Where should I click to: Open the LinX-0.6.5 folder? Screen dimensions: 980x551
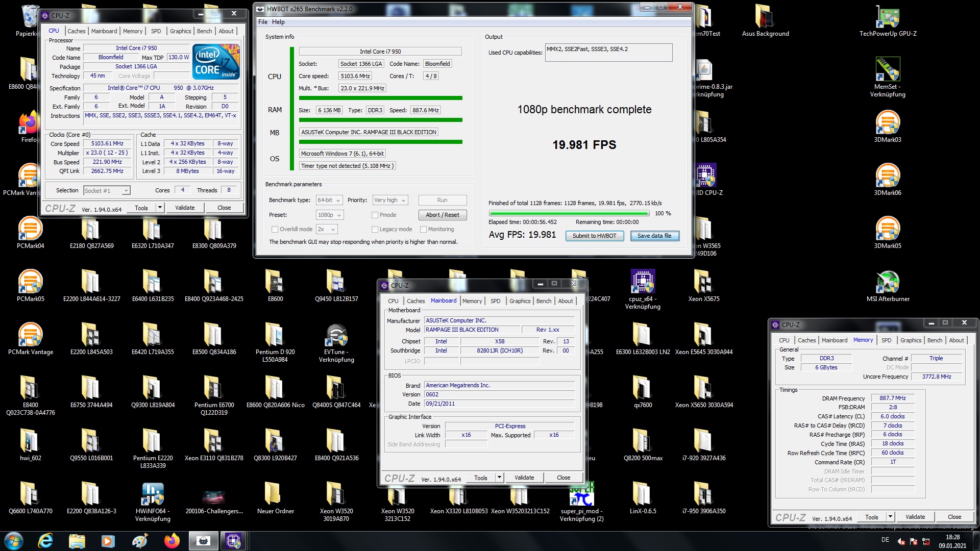[643, 498]
